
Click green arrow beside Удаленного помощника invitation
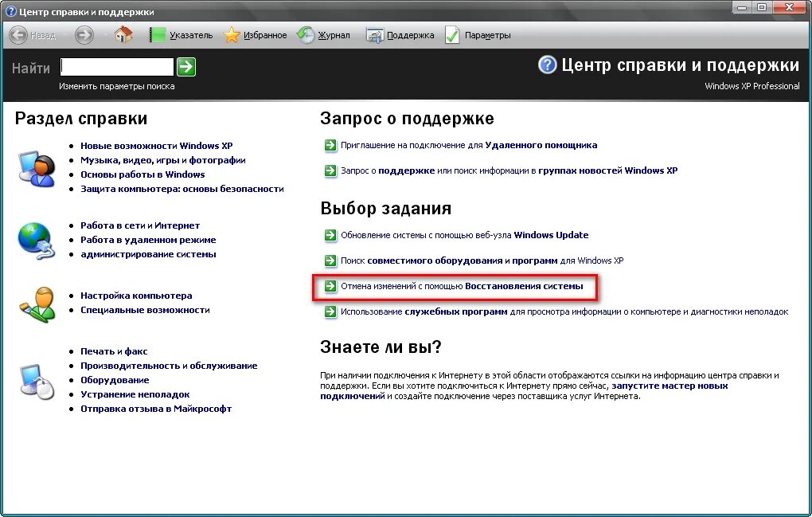(330, 146)
